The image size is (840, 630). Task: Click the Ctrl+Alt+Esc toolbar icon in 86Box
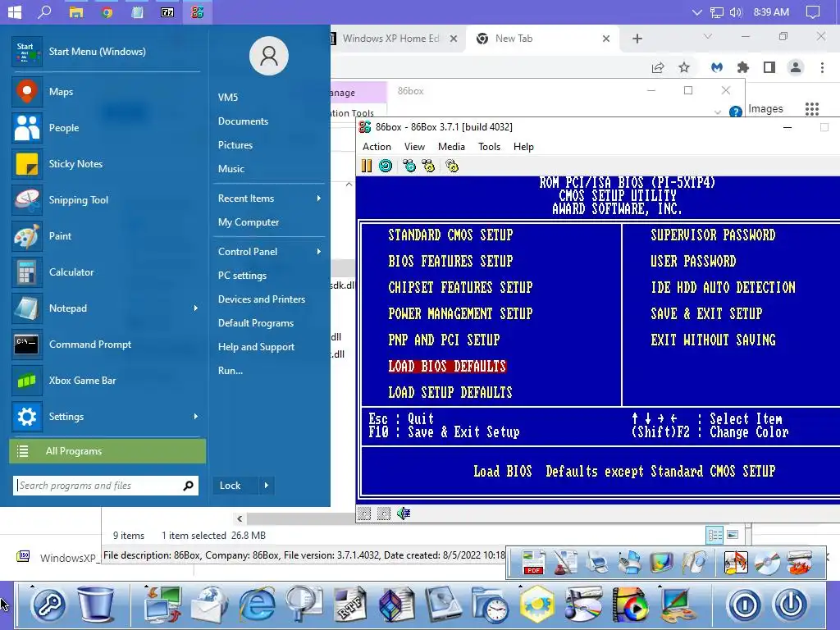click(x=428, y=166)
